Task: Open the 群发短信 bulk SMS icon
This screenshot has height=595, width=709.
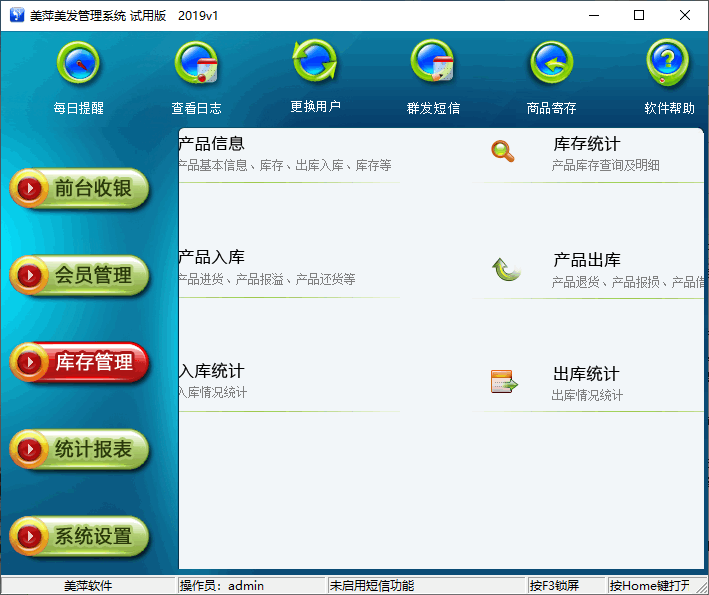Action: tap(432, 61)
